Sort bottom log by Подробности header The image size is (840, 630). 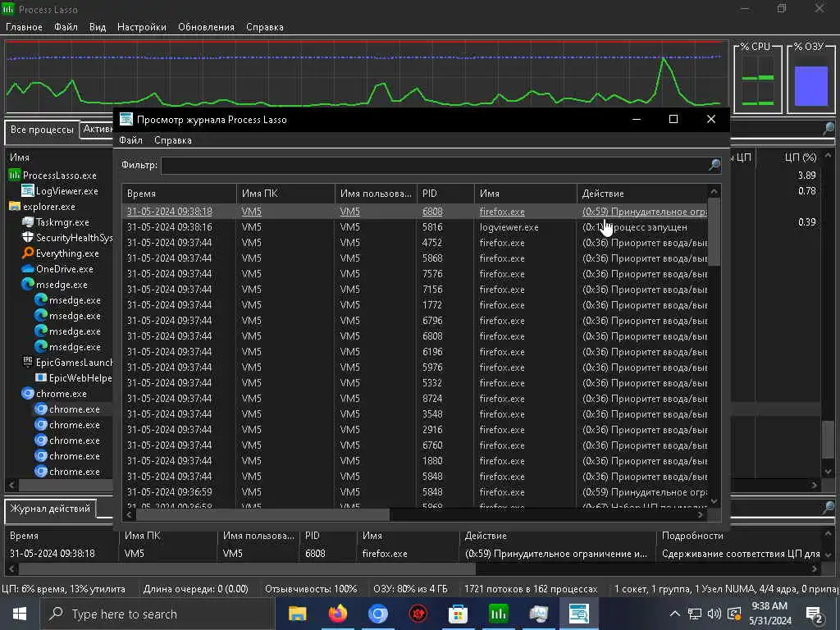739,536
